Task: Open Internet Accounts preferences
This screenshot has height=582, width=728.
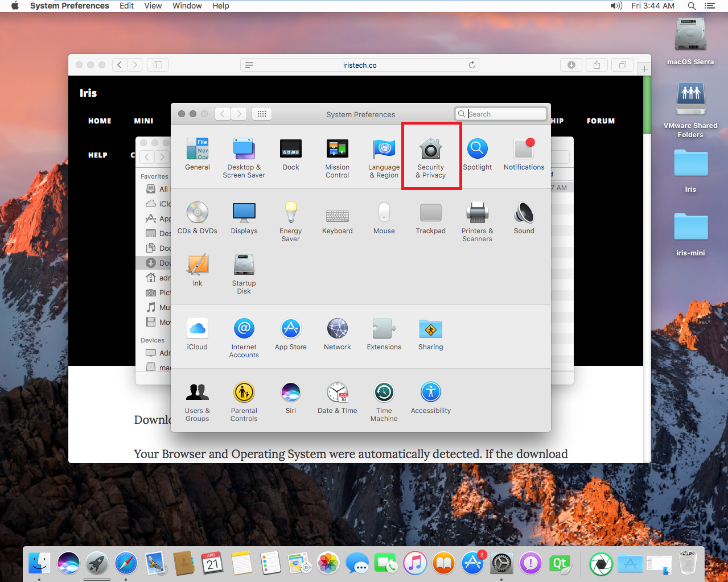Action: coord(244,338)
